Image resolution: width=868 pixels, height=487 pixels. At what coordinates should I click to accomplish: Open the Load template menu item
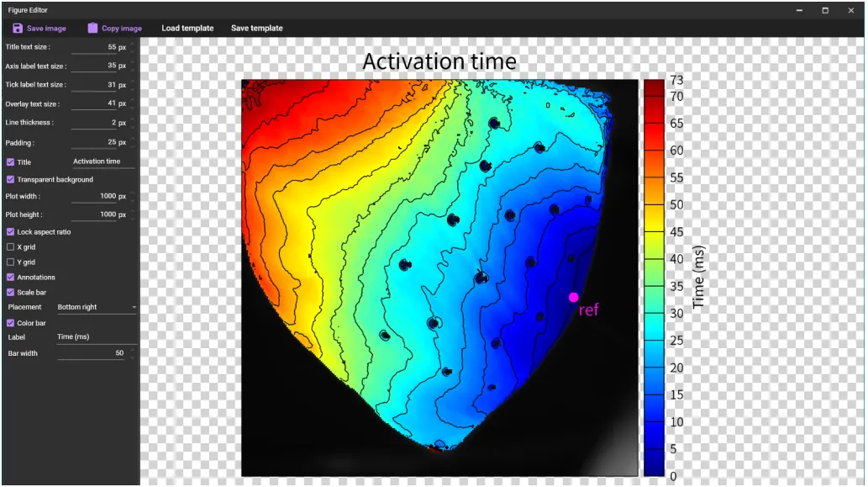click(x=187, y=28)
